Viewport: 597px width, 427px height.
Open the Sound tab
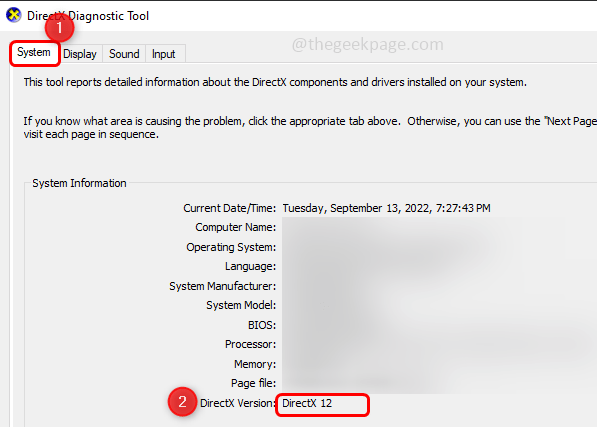[124, 54]
